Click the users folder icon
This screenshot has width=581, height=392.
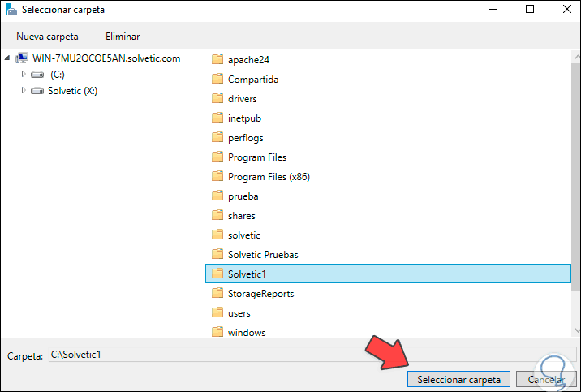(217, 312)
